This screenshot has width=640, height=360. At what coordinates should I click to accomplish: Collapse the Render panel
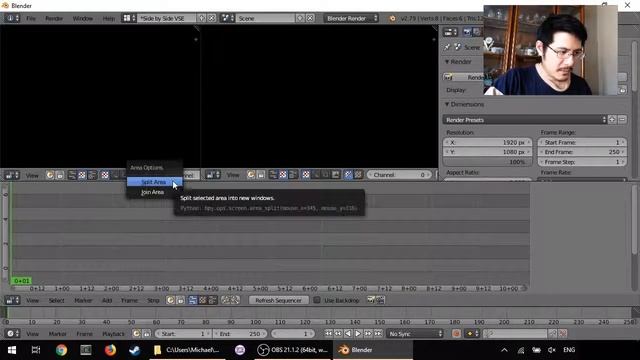[447, 62]
